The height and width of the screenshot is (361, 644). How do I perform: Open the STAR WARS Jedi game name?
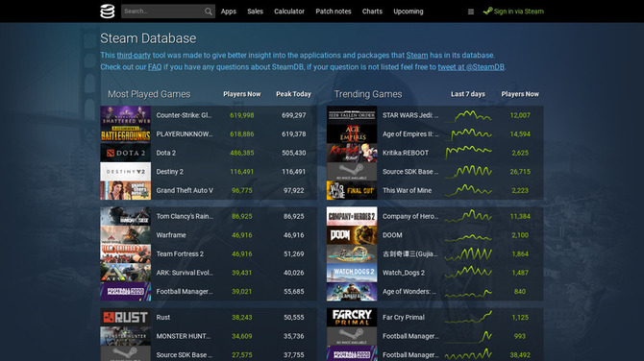click(x=410, y=115)
